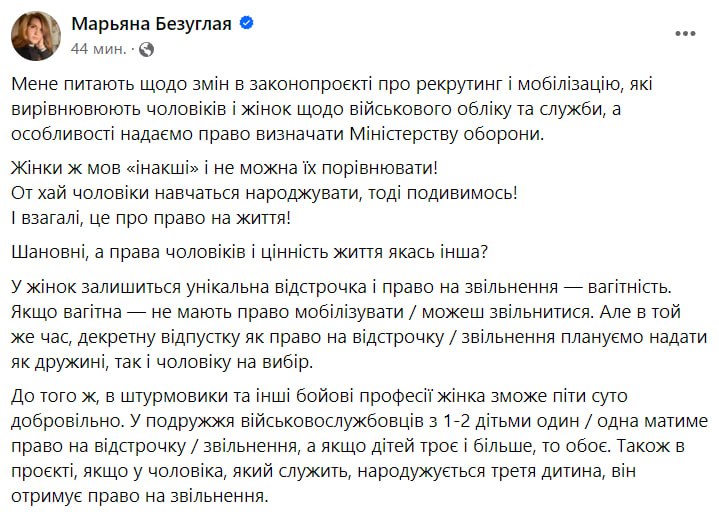The width and height of the screenshot is (719, 512).
Task: Open Марьяна Безуглая's profile picture
Action: [x=36, y=36]
